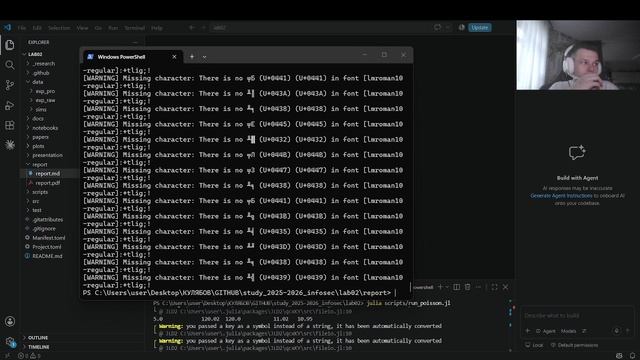Image resolution: width=640 pixels, height=360 pixels.
Task: Open the Local session target dropdown
Action: coord(534,345)
